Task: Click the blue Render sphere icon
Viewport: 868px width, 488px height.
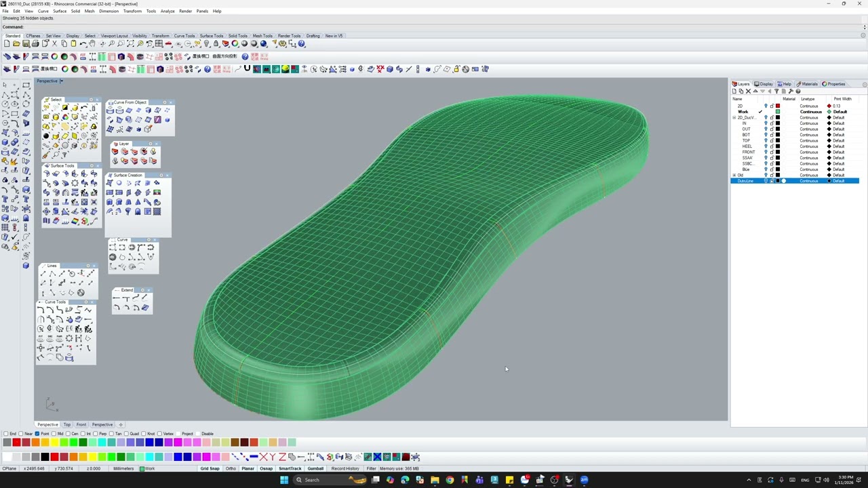Action: (263, 43)
